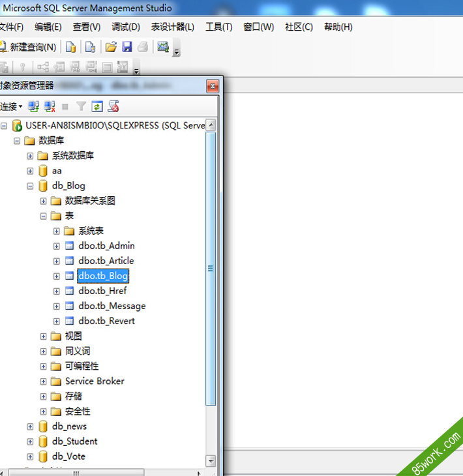Expand the Service Broker folder
Screen dimensions: 463x476
(x=44, y=381)
